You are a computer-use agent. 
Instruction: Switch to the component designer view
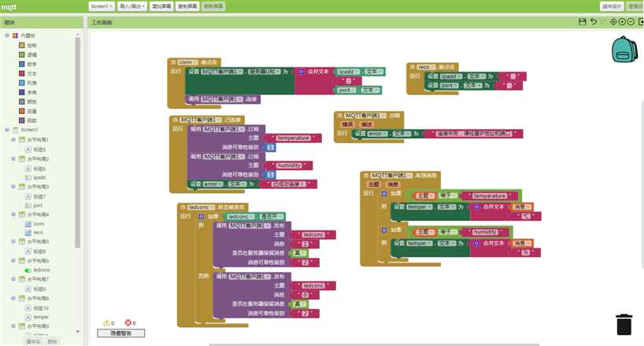(612, 6)
